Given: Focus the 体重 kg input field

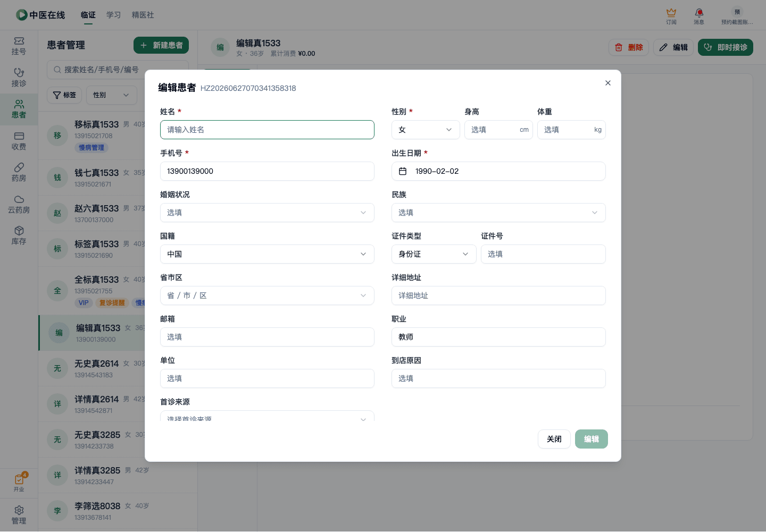Looking at the screenshot, I should coord(571,130).
